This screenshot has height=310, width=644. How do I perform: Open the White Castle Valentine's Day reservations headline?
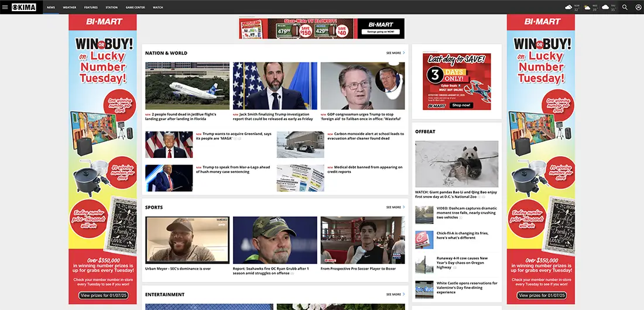point(467,287)
